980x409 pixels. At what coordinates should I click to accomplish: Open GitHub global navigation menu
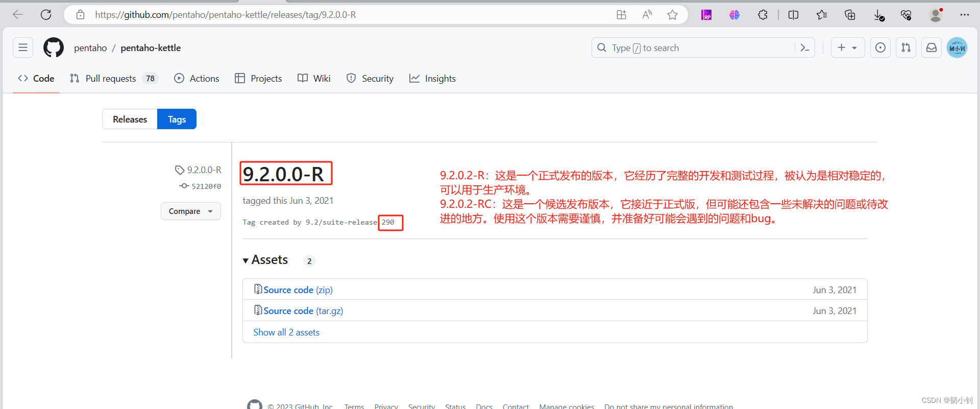coord(23,47)
